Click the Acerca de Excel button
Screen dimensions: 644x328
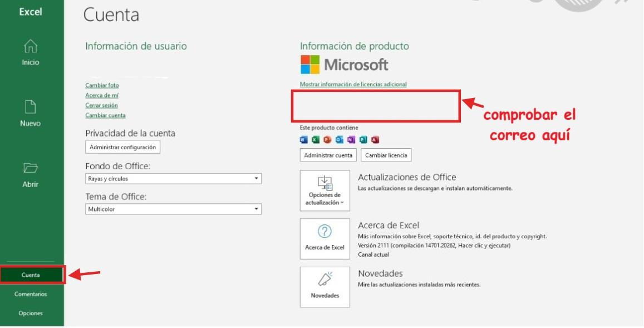tap(325, 239)
